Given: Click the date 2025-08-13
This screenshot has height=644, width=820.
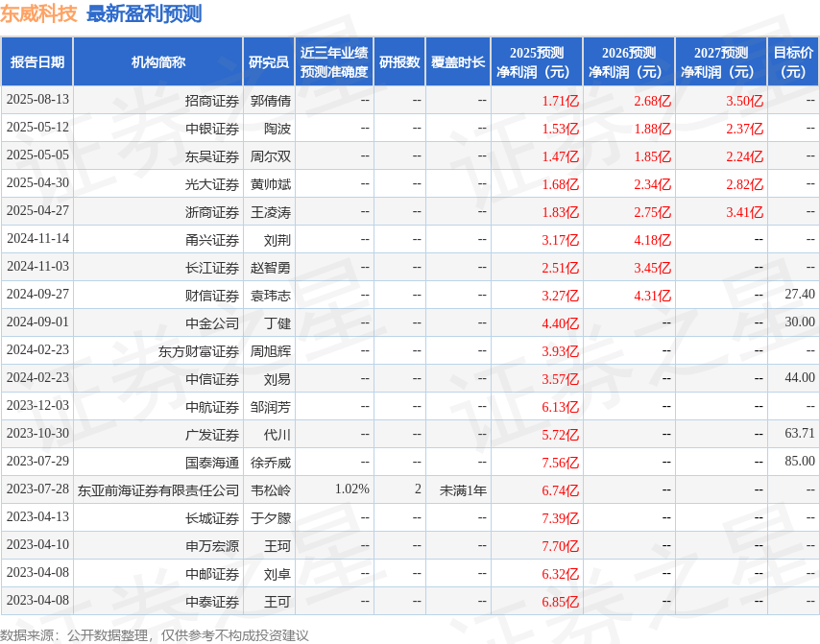Looking at the screenshot, I should 37,99.
